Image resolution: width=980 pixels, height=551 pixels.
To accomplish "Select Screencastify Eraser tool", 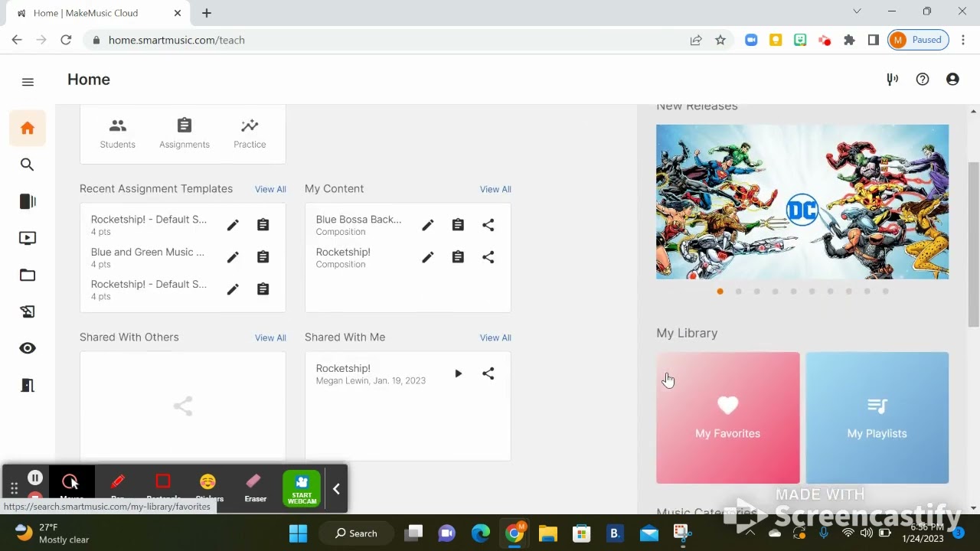I will point(256,487).
